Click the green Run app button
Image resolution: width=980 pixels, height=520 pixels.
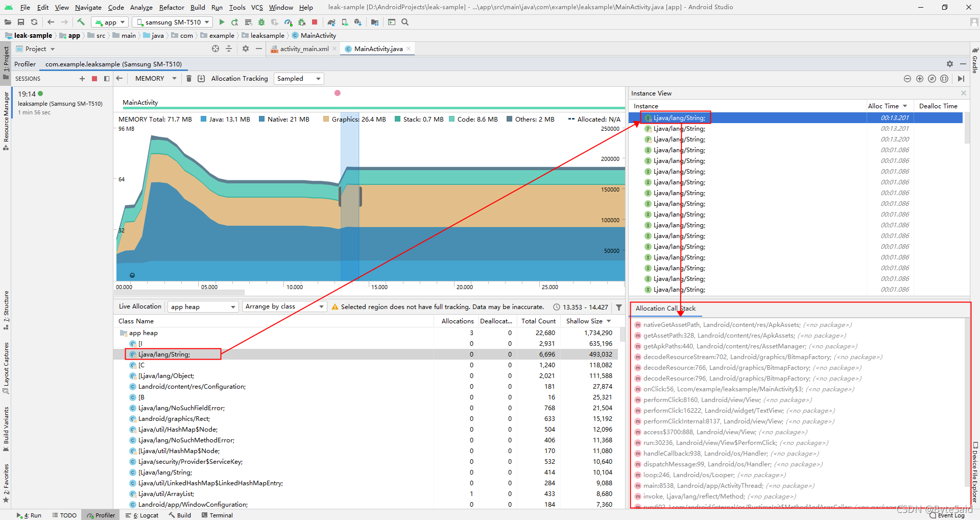pos(222,22)
